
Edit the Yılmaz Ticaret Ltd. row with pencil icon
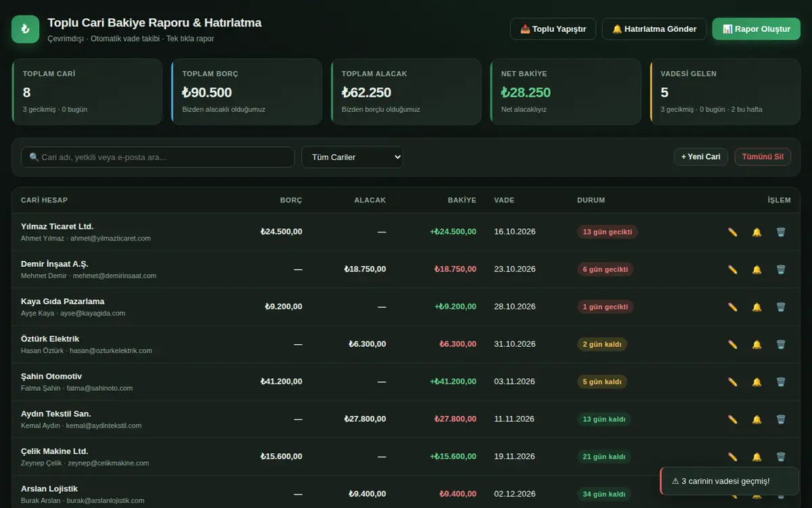(732, 232)
